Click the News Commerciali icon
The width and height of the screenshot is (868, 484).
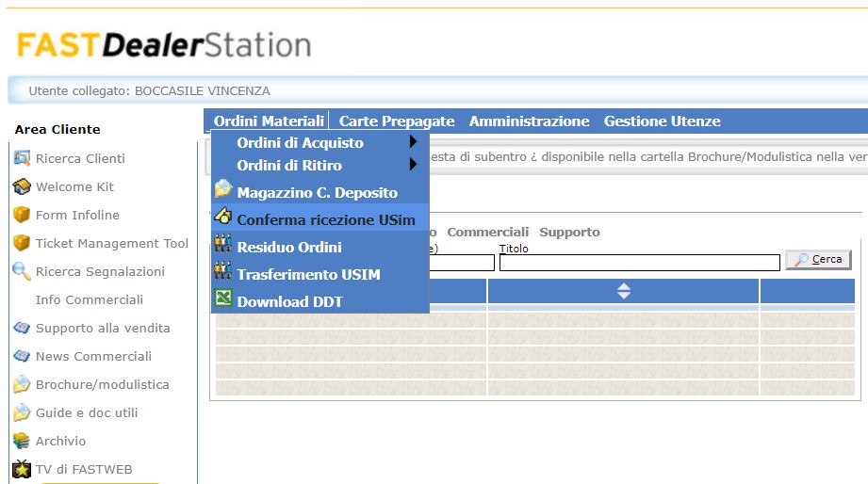(x=22, y=356)
